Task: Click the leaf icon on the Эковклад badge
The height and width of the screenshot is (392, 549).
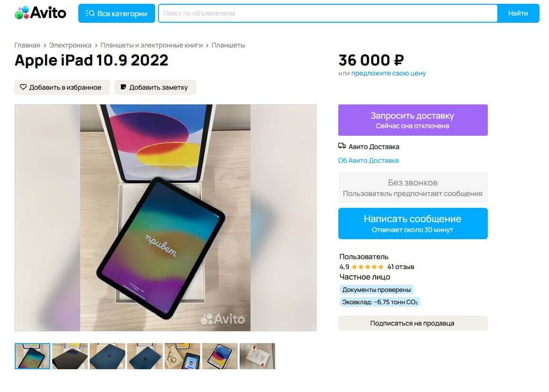Action: (343, 302)
